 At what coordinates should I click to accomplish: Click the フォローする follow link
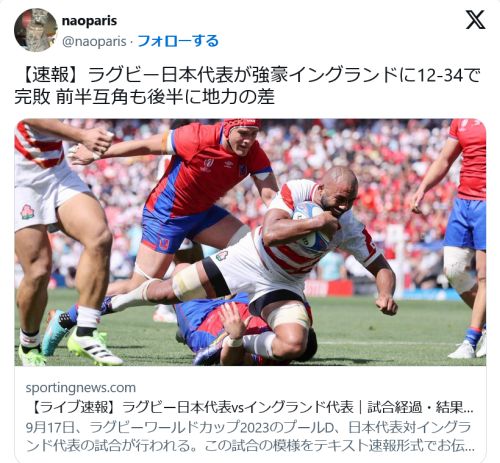pos(178,41)
